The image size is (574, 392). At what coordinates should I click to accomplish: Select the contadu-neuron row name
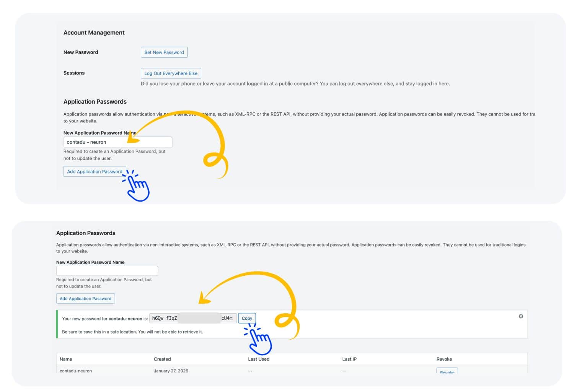76,371
